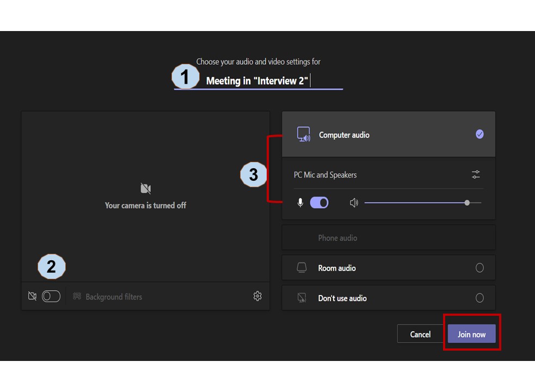Open device settings gear icon

pos(257,296)
